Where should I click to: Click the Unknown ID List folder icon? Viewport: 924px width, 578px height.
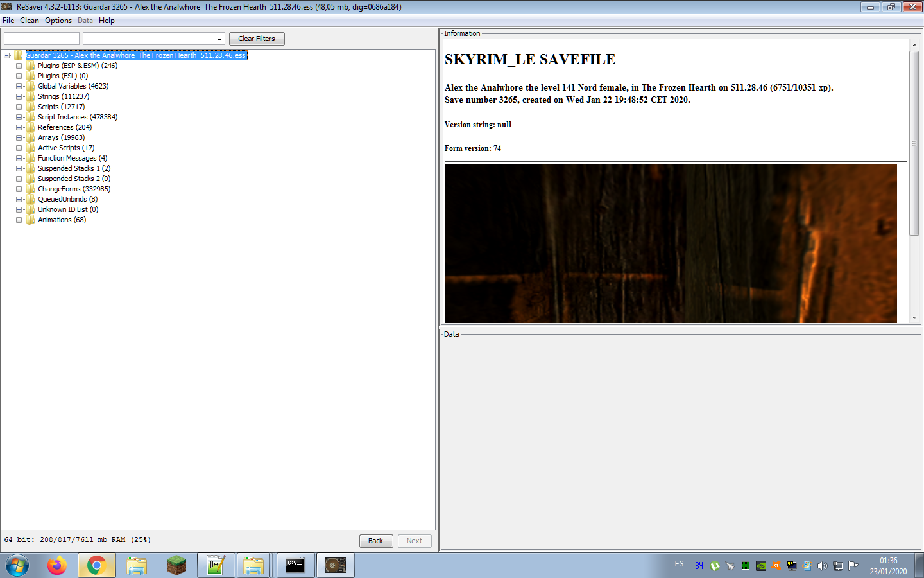[x=31, y=209]
